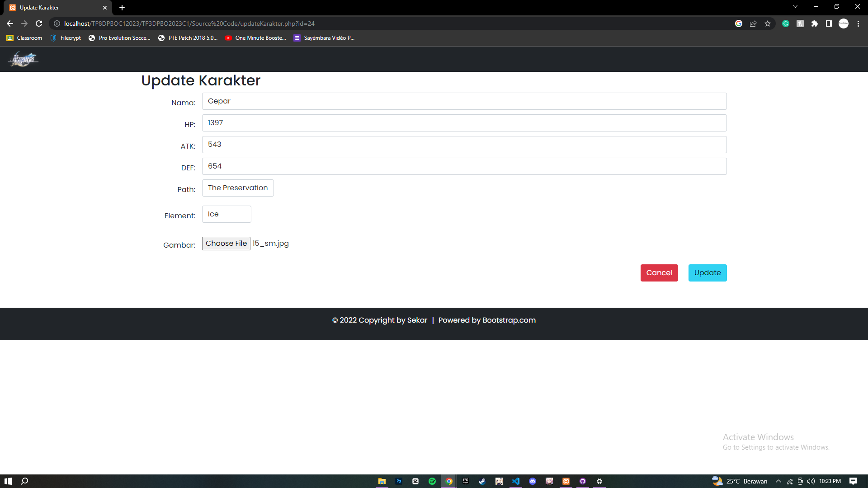868x488 pixels.
Task: Click inside the Nama input field
Action: tap(464, 101)
